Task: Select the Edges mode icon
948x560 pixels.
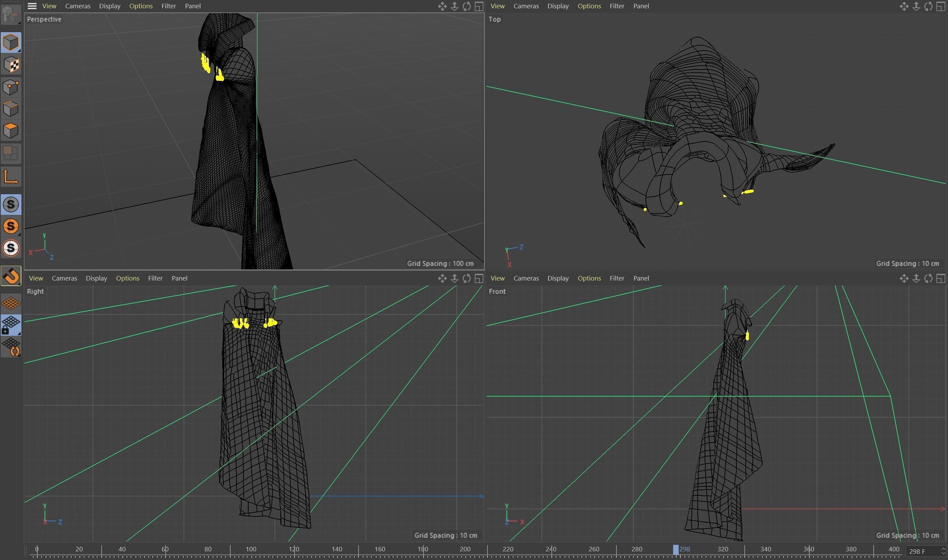Action: point(11,107)
